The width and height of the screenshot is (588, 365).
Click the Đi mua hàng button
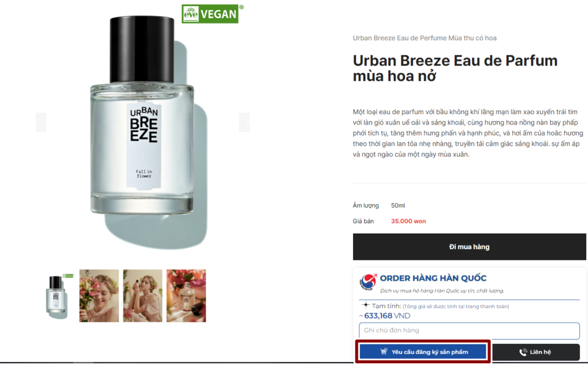point(469,247)
